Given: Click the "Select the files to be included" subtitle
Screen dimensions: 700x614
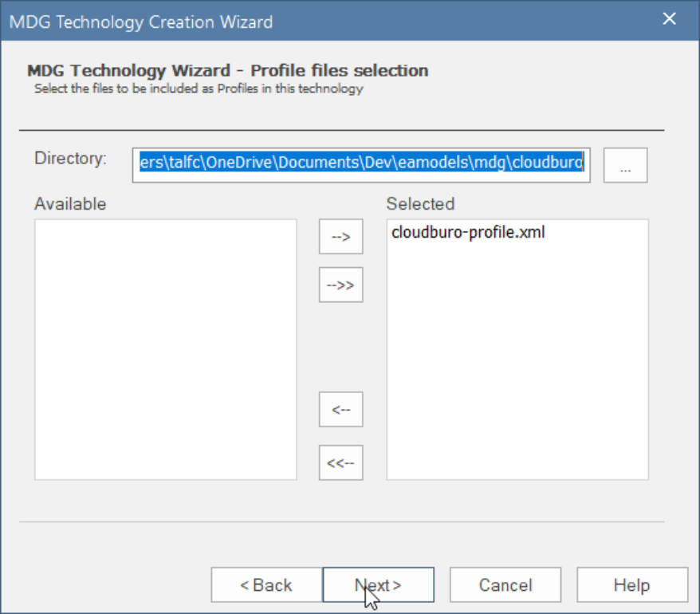Looking at the screenshot, I should coord(199,89).
